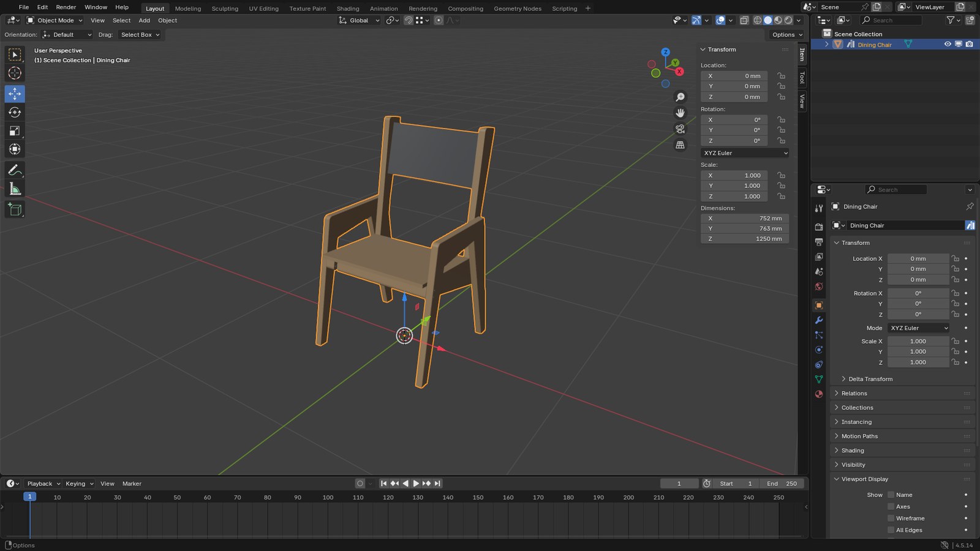Click the Marker menu in timeline
This screenshot has width=980, height=551.
(x=132, y=484)
